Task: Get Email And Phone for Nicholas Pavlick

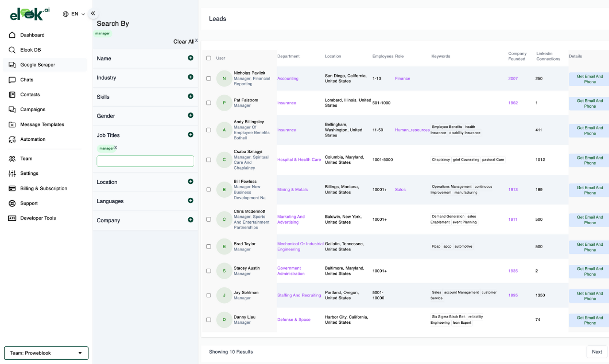Action: point(589,79)
